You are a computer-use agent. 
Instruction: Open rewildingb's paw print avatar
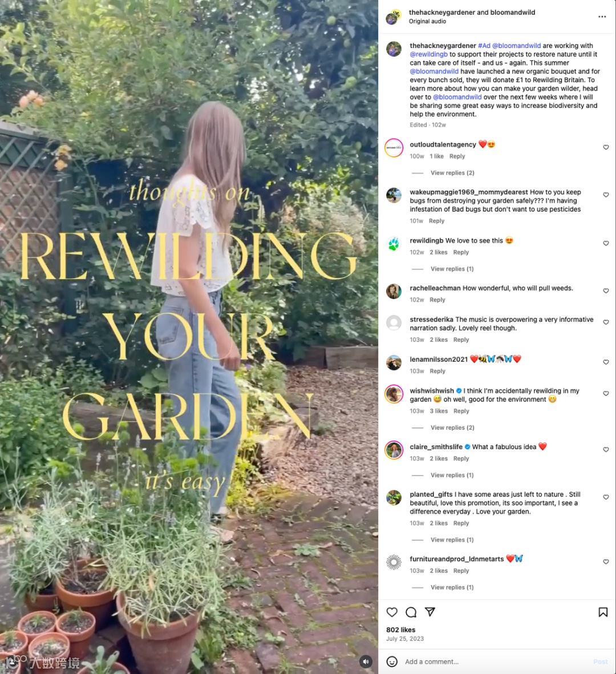coord(394,244)
